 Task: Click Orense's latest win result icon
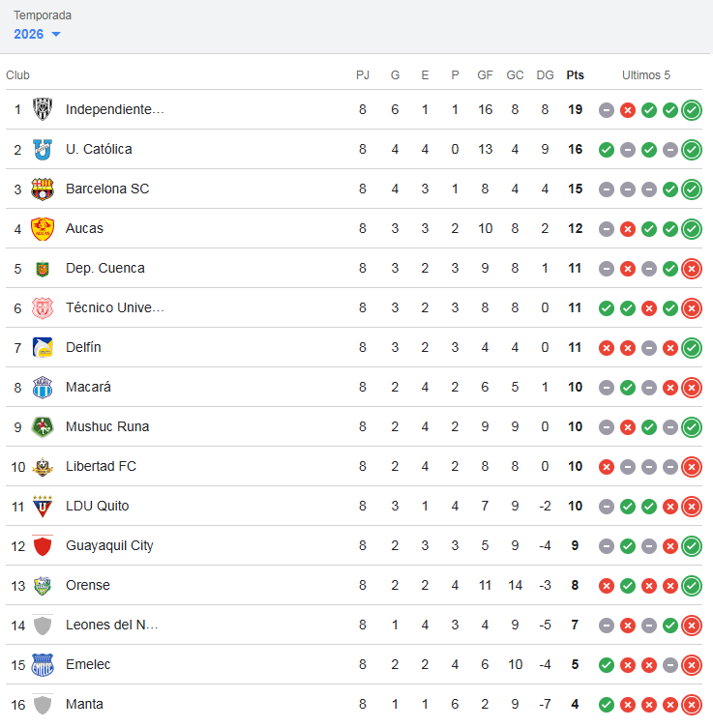click(692, 585)
